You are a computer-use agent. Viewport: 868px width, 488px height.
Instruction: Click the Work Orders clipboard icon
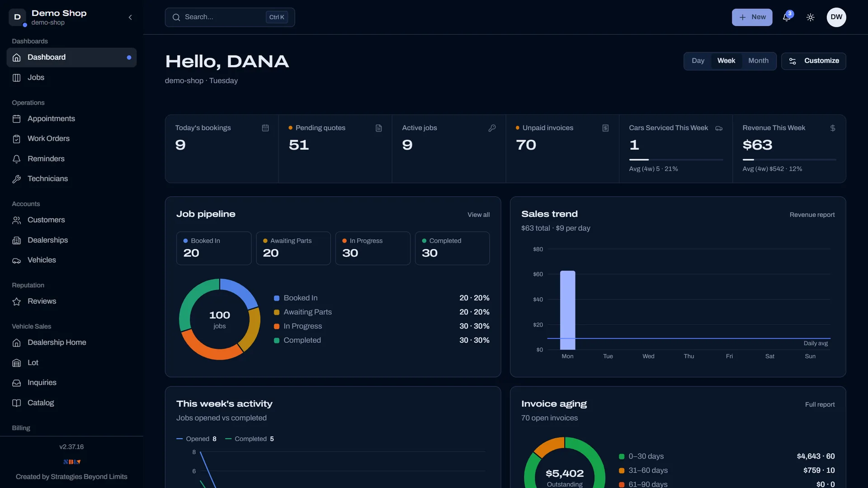[x=17, y=139]
